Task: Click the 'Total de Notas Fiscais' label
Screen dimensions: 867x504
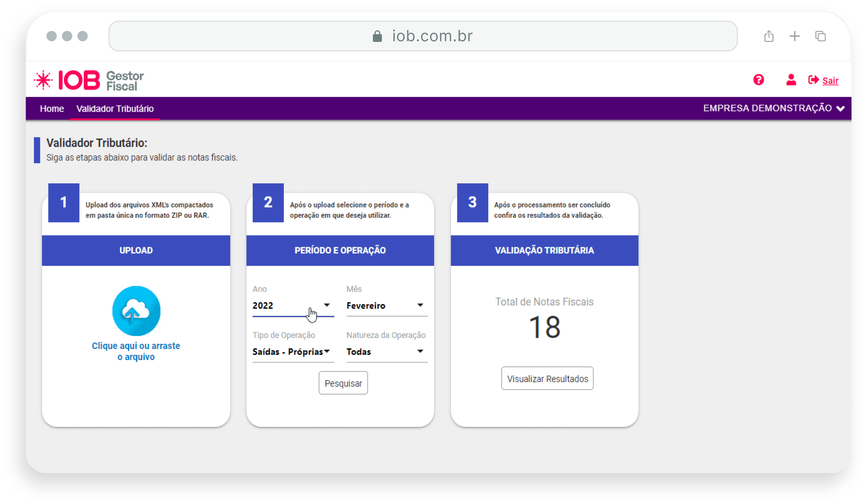Action: (544, 302)
